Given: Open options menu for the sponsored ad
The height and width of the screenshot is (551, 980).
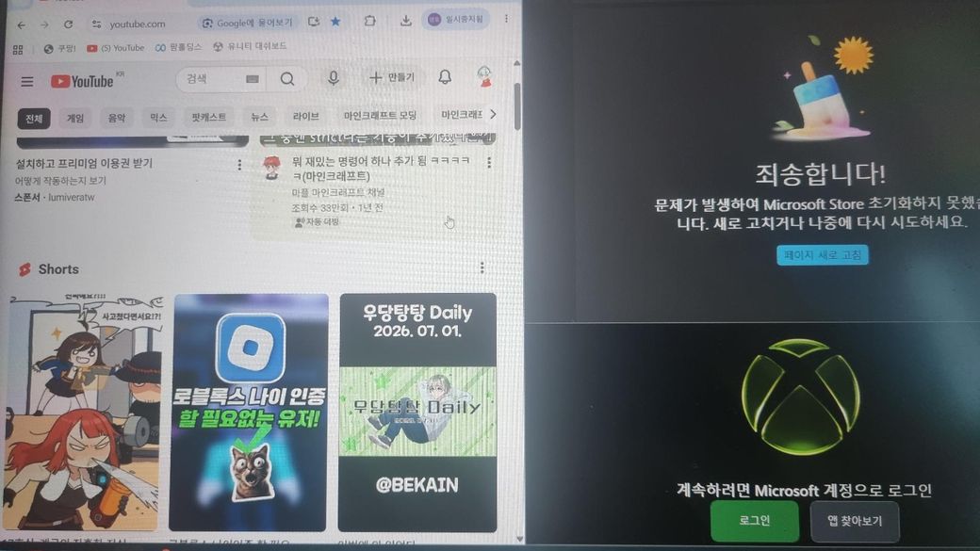Looking at the screenshot, I should coord(239,165).
